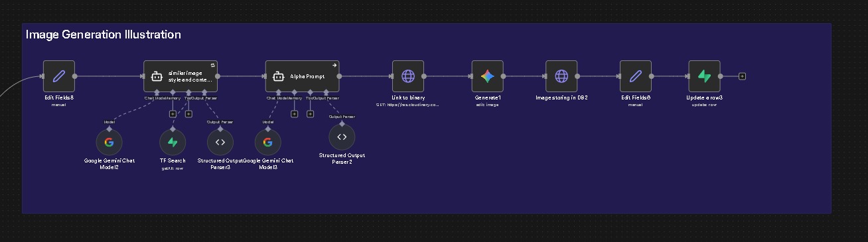The height and width of the screenshot is (242, 868).
Task: Click the retry icon on similar image node
Action: 213,65
